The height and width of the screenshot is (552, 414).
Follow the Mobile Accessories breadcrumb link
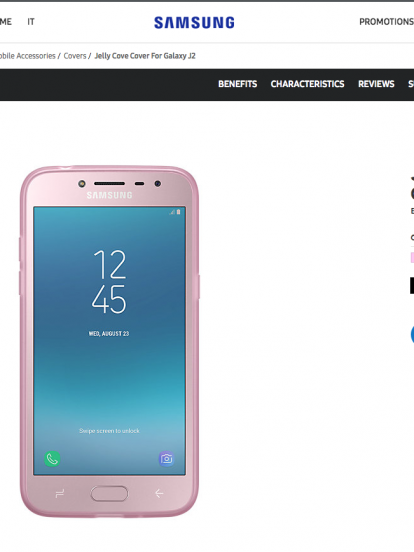pos(28,56)
